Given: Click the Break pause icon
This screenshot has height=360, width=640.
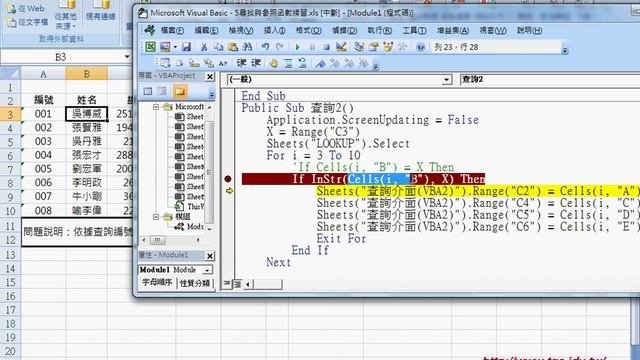Looking at the screenshot, I should (x=312, y=47).
